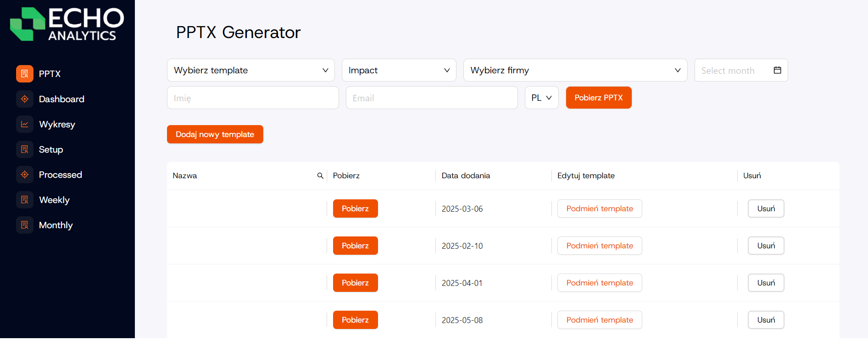The image size is (868, 340).
Task: Click the Weekly report icon
Action: pyautogui.click(x=25, y=200)
